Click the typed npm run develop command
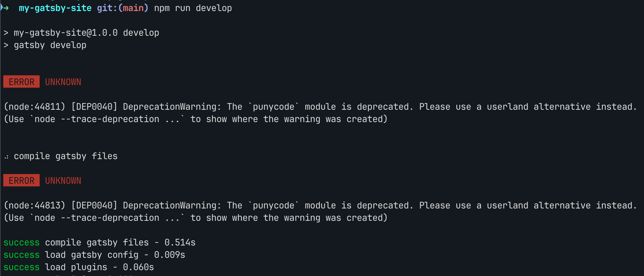Screen dimensions: 644x276 193,8
